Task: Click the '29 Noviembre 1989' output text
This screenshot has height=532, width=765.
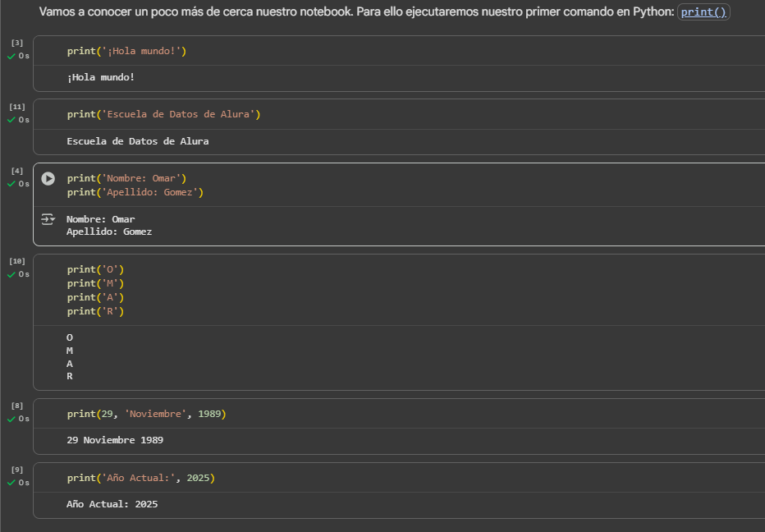Action: coord(115,440)
